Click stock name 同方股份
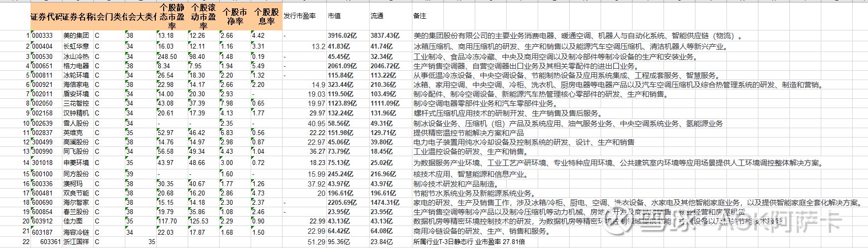Viewport: 868px width, 248px height. click(x=76, y=174)
